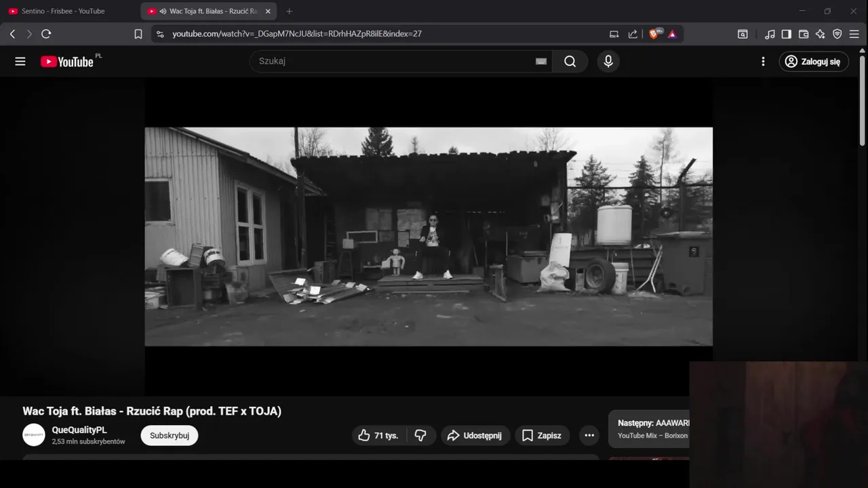
Task: Share this page via the share icon
Action: 633,34
